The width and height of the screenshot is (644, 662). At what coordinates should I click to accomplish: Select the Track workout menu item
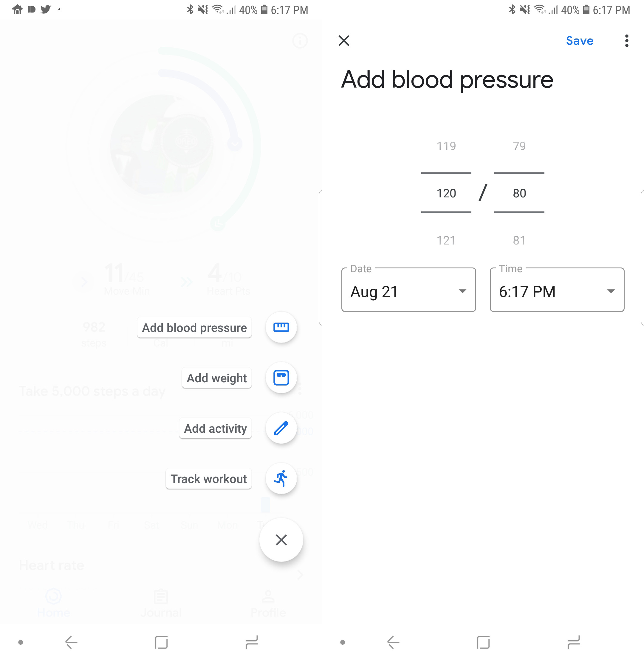point(210,479)
